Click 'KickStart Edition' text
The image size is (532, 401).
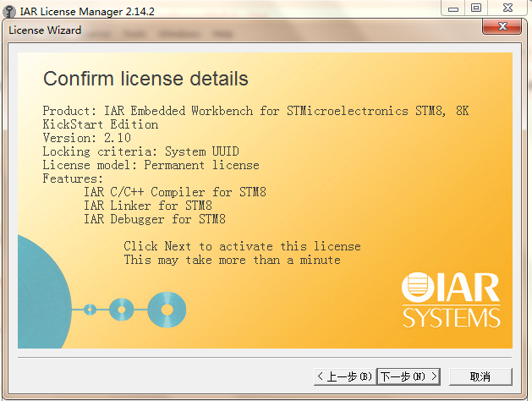[x=101, y=124]
